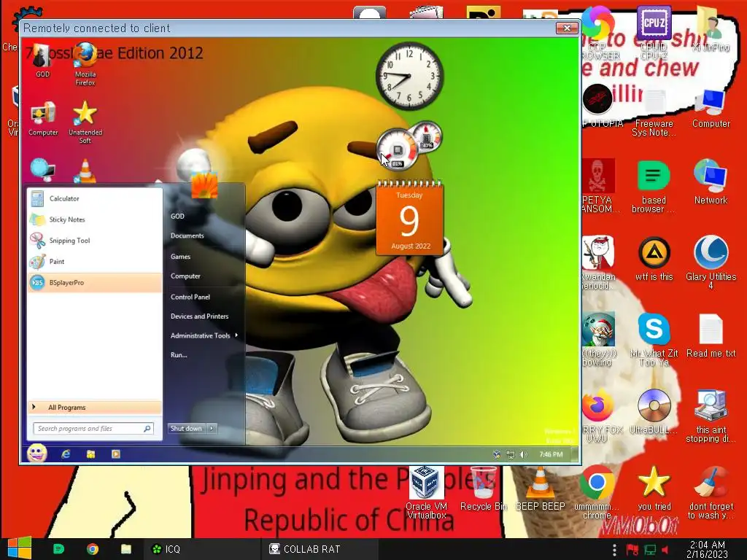Open PETYA RANSOM skull desktop icon

pos(598,187)
